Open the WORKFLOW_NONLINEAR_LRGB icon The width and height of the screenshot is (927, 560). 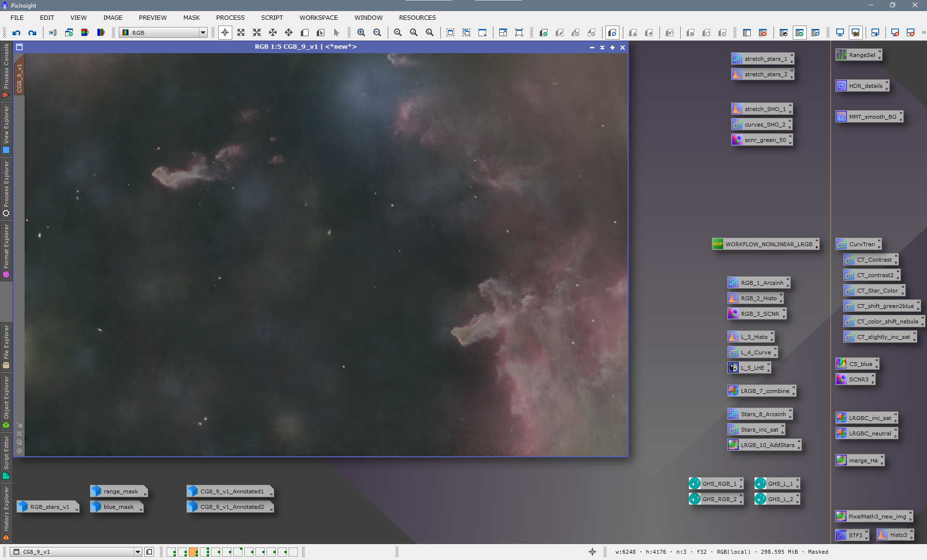tap(765, 244)
